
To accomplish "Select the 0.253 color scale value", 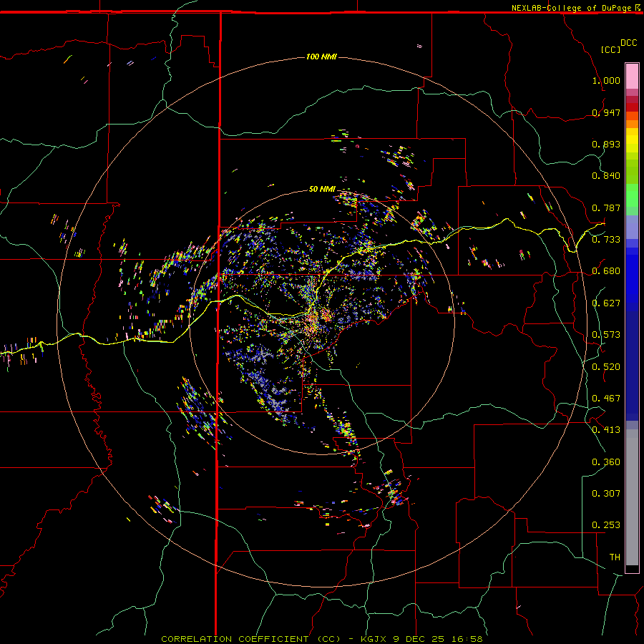I will (x=606, y=525).
